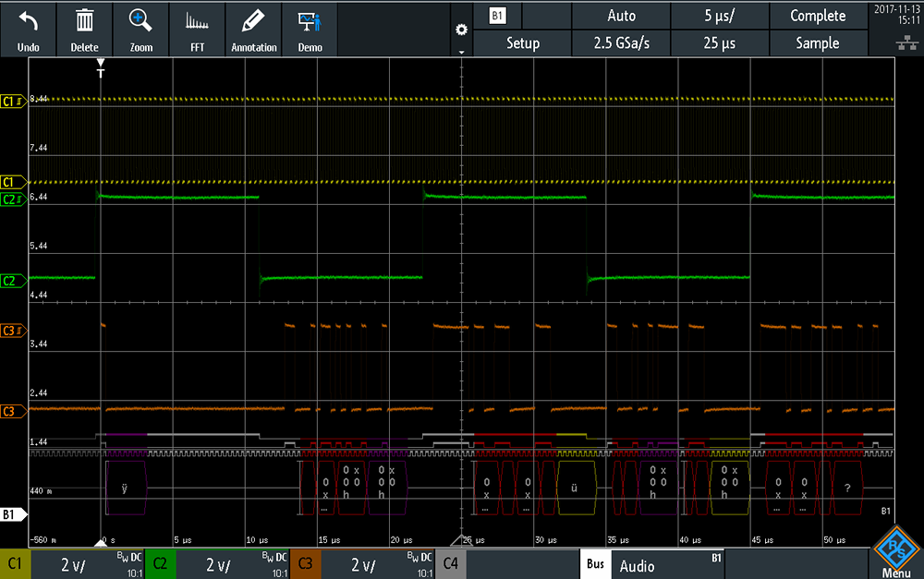
Task: Click the Undo arrow icon
Action: 28,22
